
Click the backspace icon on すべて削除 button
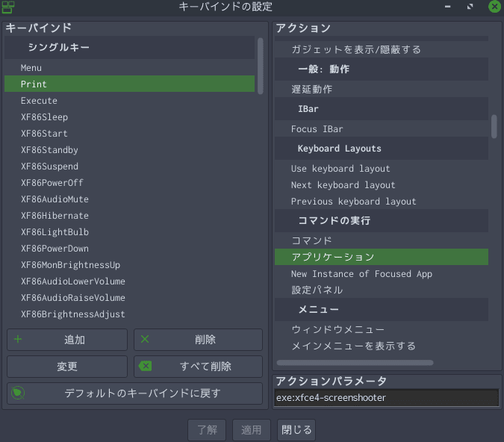(x=145, y=366)
